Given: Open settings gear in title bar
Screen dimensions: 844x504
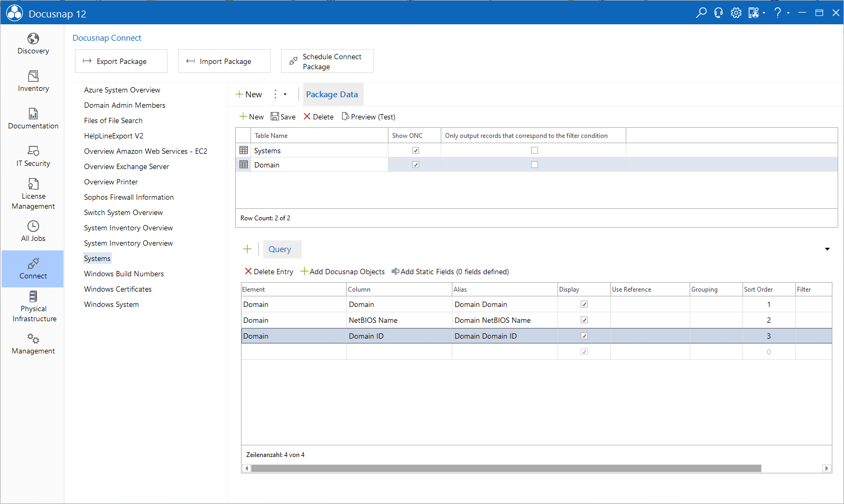Looking at the screenshot, I should (x=736, y=13).
